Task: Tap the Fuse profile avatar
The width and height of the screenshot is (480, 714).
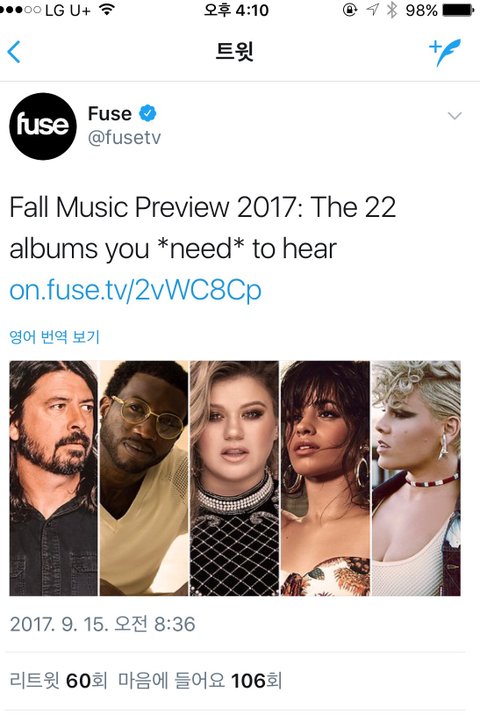Action: click(43, 126)
